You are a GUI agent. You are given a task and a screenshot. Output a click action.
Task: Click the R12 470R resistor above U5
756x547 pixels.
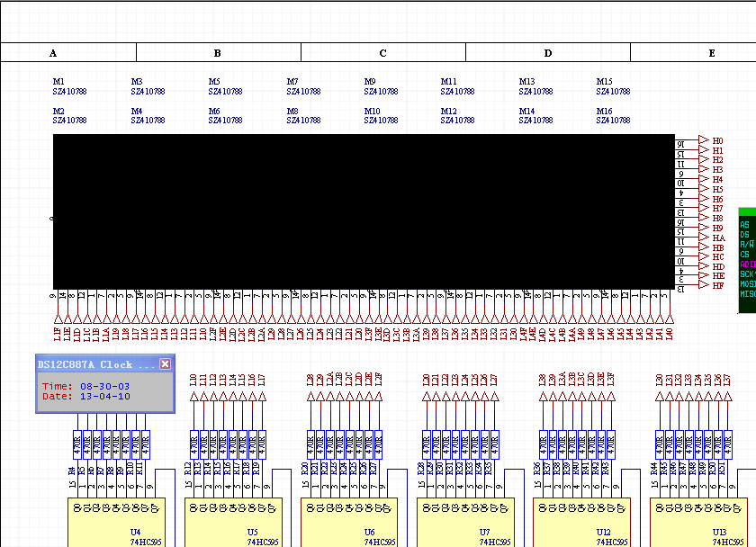[193, 444]
